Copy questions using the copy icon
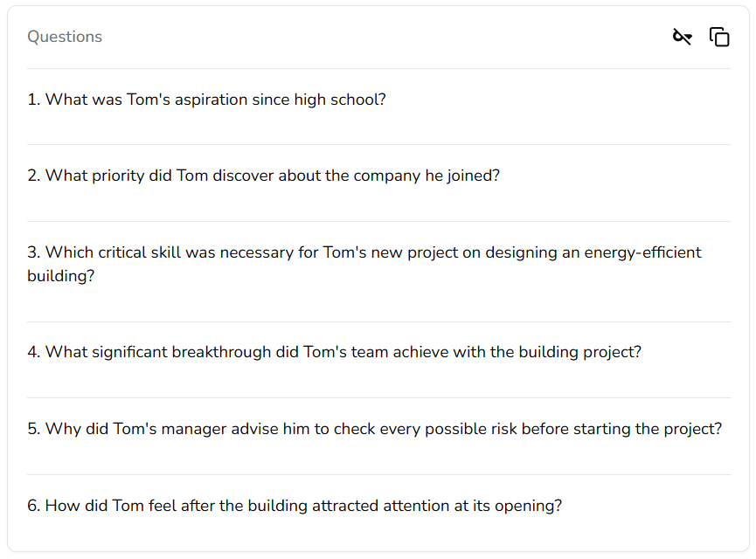Image resolution: width=756 pixels, height=559 pixels. tap(719, 37)
